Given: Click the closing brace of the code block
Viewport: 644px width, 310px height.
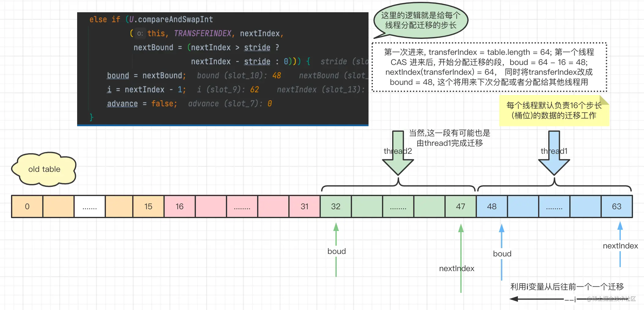Looking at the screenshot, I should 91,117.
